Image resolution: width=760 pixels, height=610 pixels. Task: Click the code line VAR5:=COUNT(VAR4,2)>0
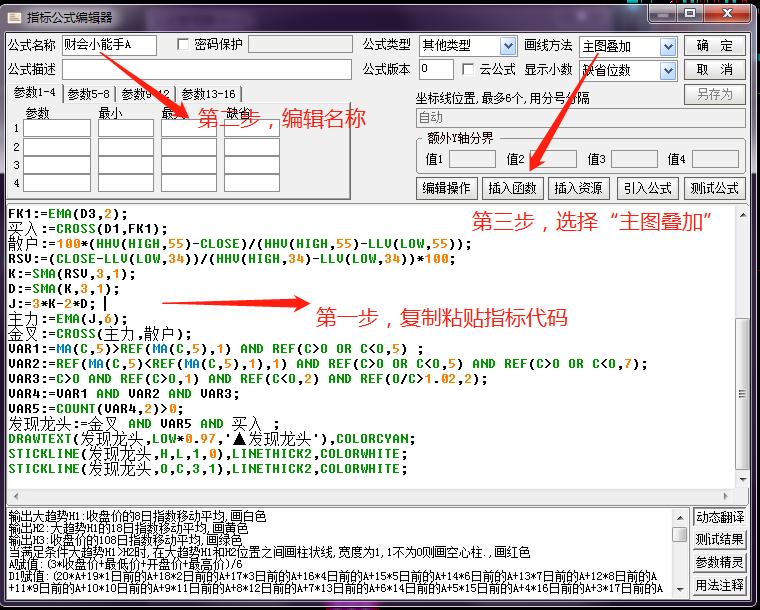click(96, 408)
